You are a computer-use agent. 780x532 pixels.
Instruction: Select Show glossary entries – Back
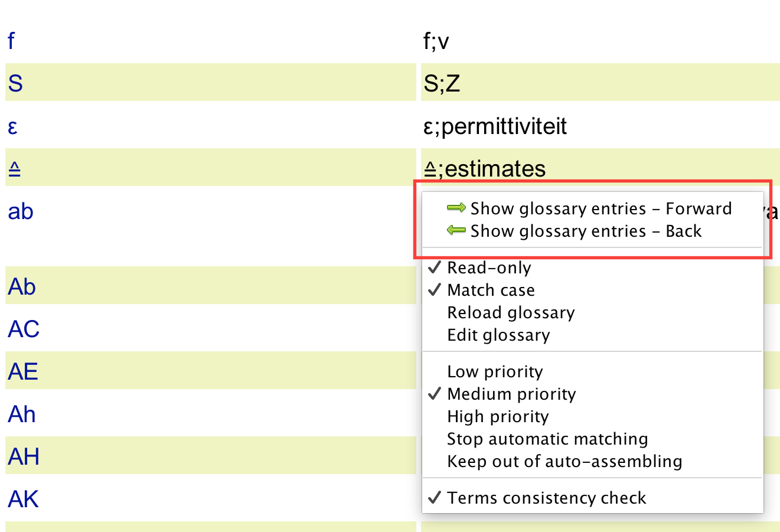pos(585,231)
